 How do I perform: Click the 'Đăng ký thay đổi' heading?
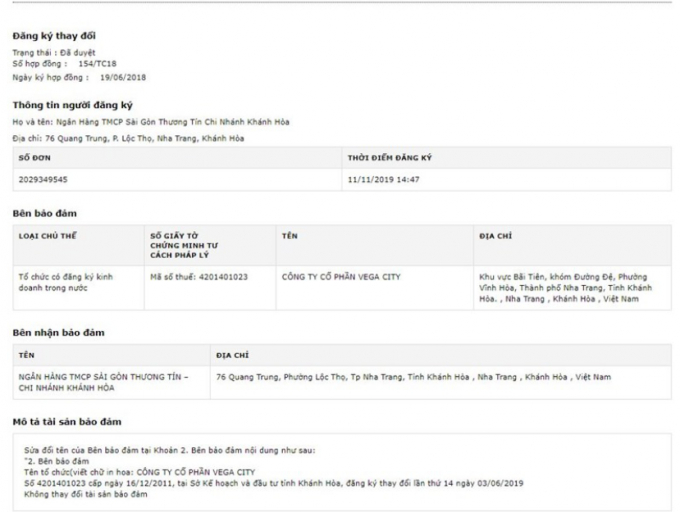tap(54, 36)
